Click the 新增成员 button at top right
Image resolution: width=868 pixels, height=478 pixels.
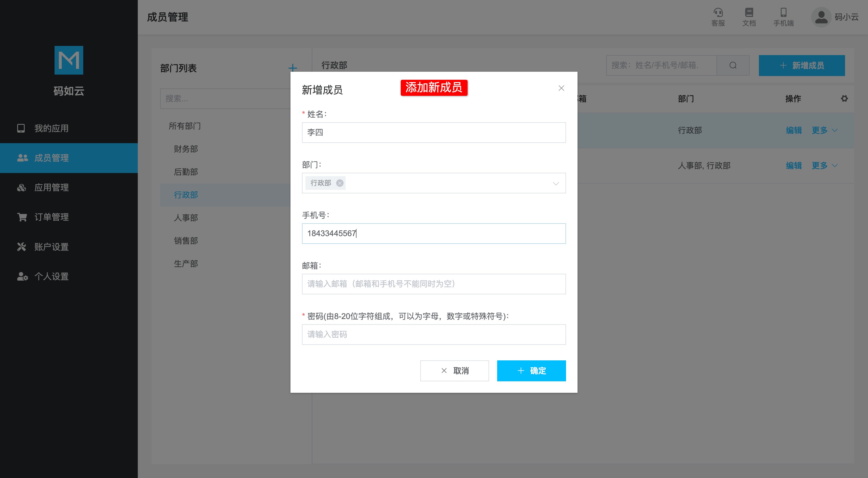(802, 65)
